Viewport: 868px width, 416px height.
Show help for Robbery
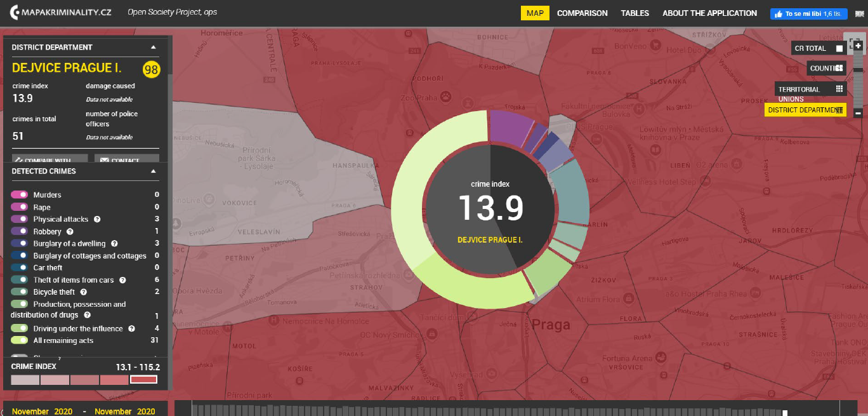[x=70, y=232]
